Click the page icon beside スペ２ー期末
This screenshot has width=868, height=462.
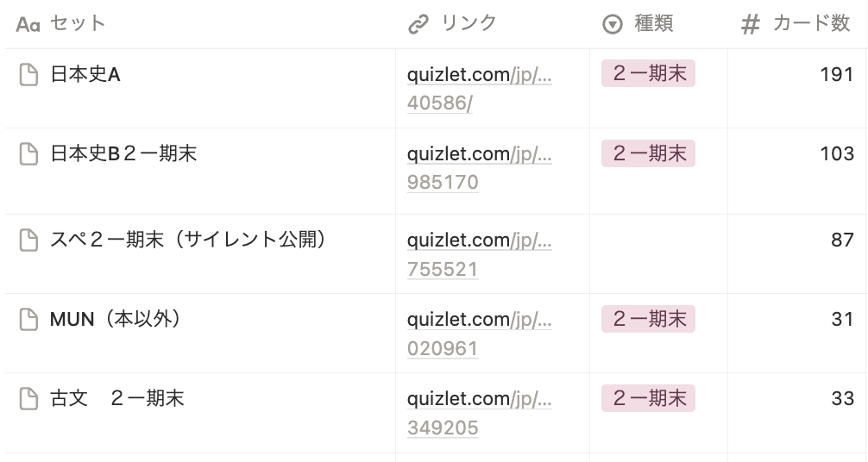click(x=28, y=240)
